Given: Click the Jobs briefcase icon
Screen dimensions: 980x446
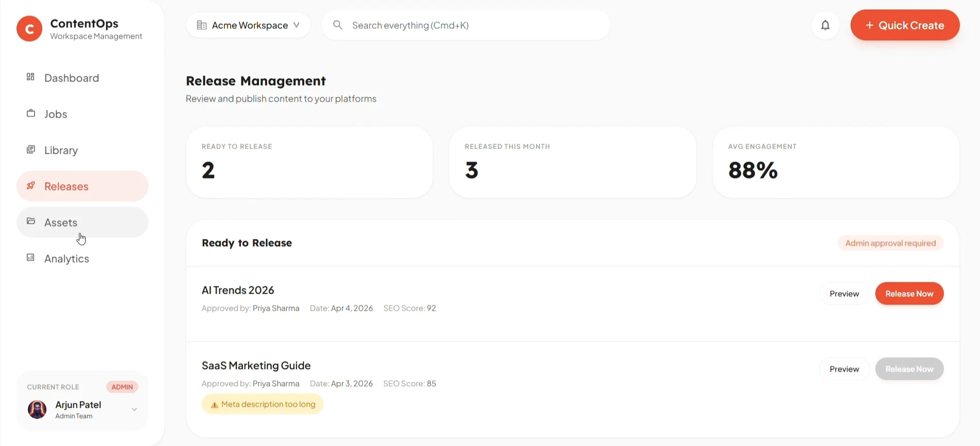Looking at the screenshot, I should pyautogui.click(x=31, y=113).
